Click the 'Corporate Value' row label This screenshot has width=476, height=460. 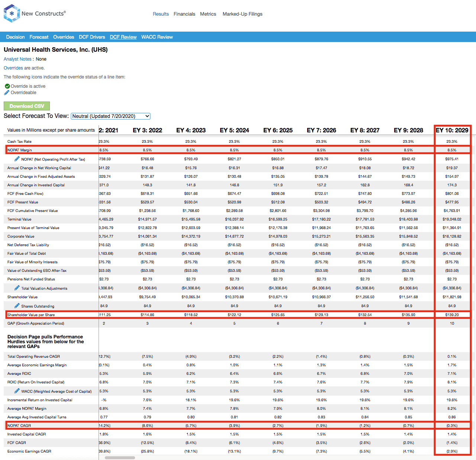click(x=21, y=236)
